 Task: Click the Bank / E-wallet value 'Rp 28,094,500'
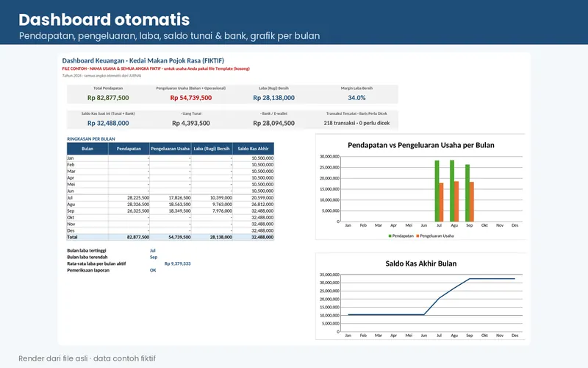273,123
